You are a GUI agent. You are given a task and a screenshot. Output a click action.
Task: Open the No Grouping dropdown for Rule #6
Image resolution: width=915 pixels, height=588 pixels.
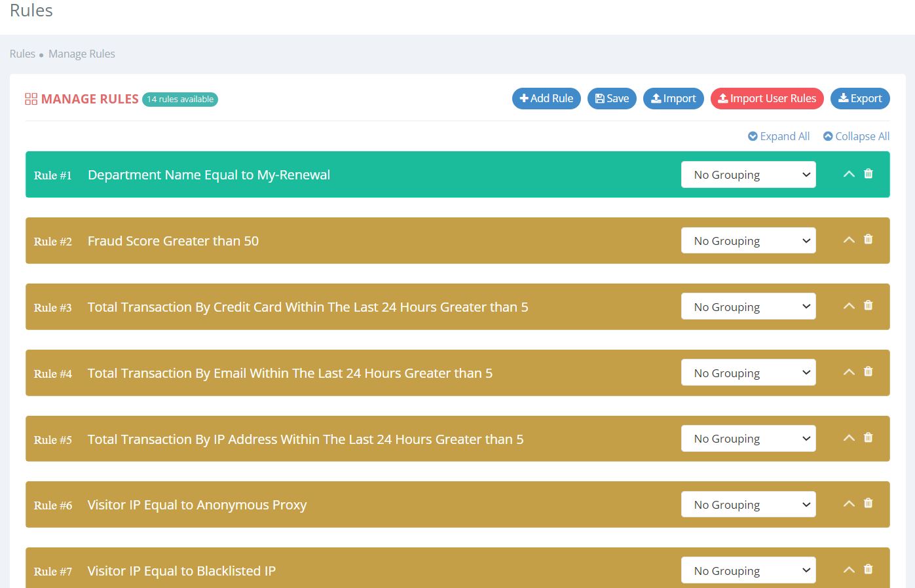(748, 504)
